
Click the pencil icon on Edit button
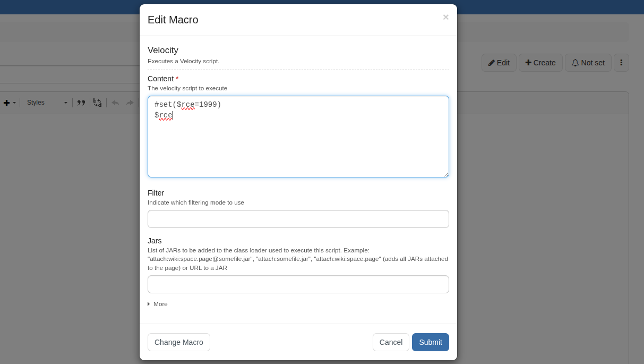coord(492,63)
